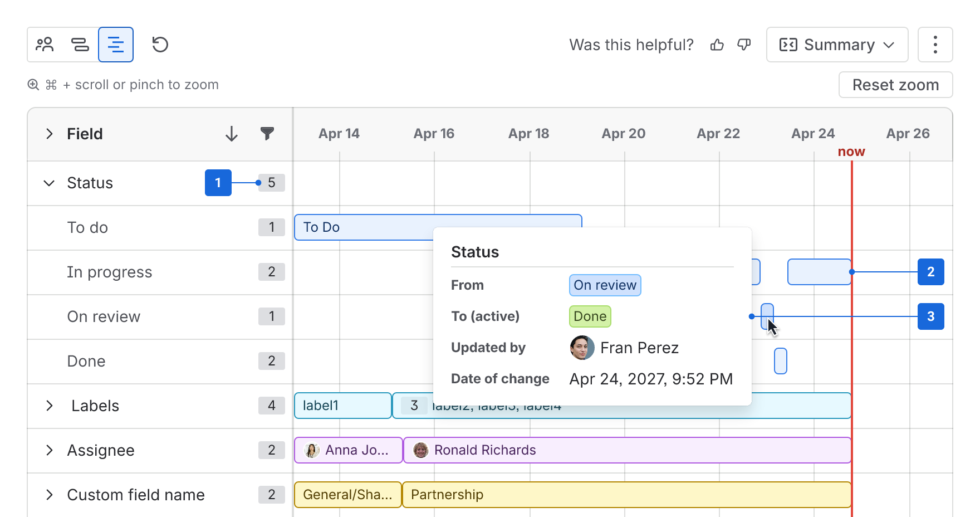The image size is (980, 517).
Task: Expand the Field header chevron
Action: tap(50, 134)
